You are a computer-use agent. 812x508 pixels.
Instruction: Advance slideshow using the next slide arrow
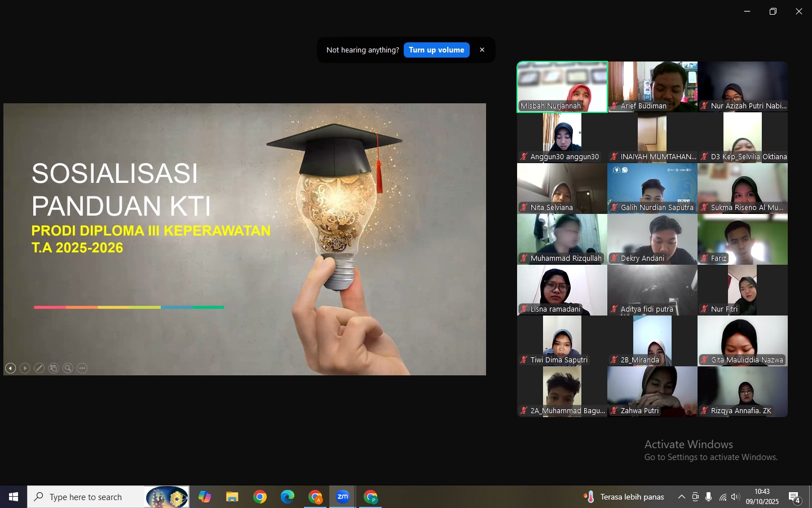pos(25,368)
